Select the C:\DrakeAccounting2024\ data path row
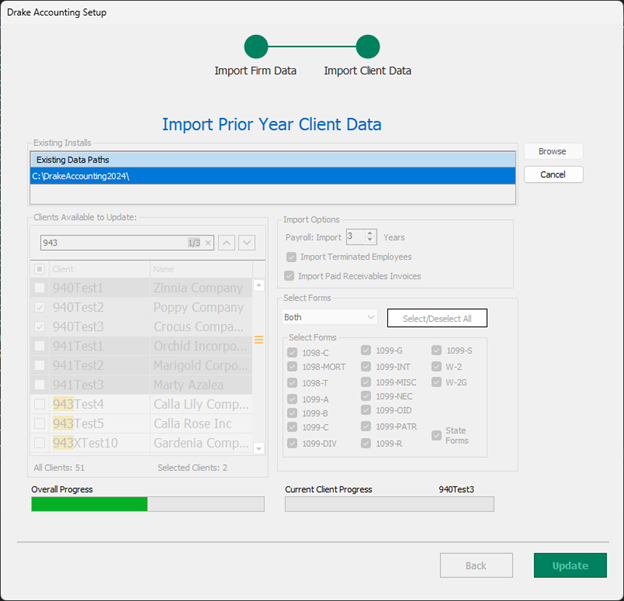624x601 pixels. 273,176
